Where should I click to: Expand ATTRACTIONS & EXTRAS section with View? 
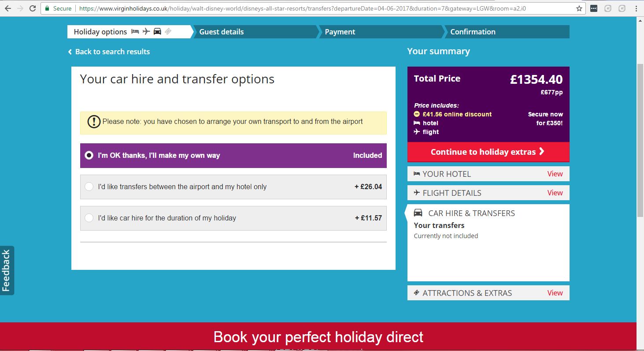click(x=555, y=293)
